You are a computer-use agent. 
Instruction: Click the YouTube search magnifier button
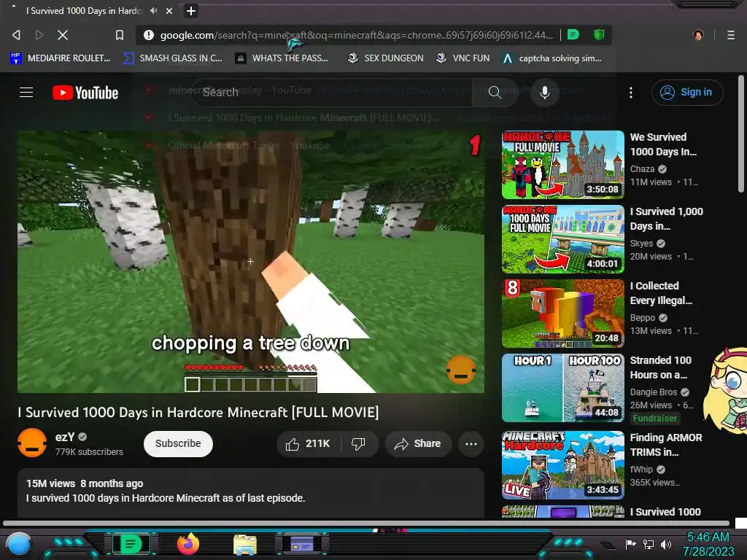pyautogui.click(x=495, y=93)
